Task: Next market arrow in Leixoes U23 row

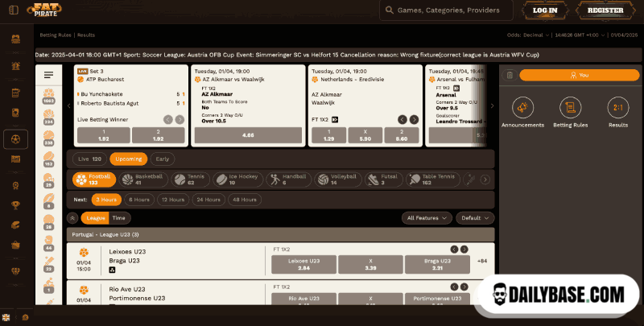Action: [x=464, y=250]
